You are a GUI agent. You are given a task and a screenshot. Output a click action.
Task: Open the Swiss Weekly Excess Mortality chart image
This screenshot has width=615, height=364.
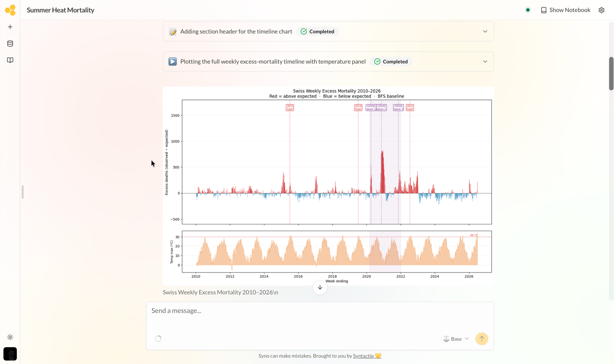[x=328, y=186]
